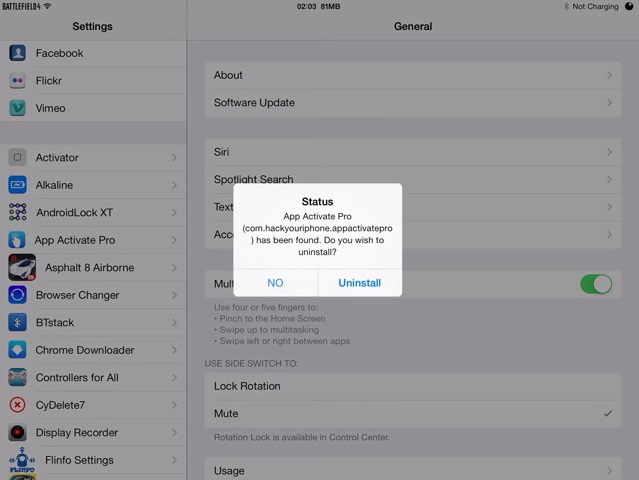Screen dimensions: 639x480
Task: Open Usage via its chevron
Action: (609, 471)
